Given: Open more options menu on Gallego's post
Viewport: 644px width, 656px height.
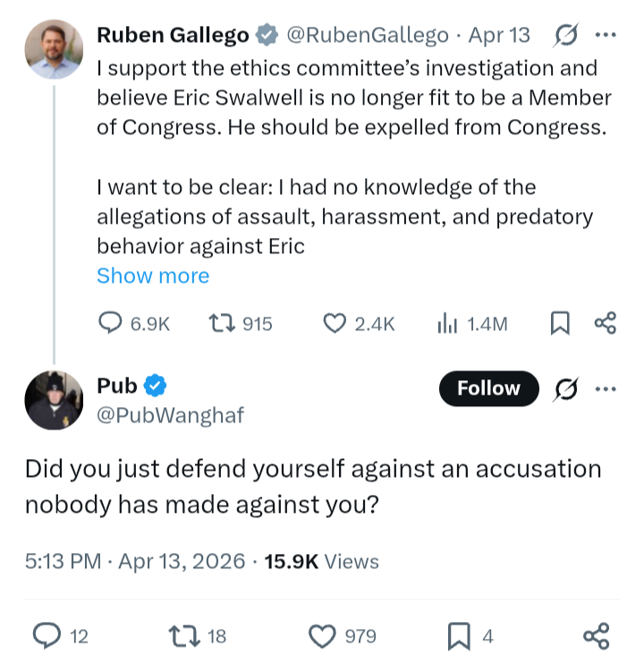Looking at the screenshot, I should 606,35.
